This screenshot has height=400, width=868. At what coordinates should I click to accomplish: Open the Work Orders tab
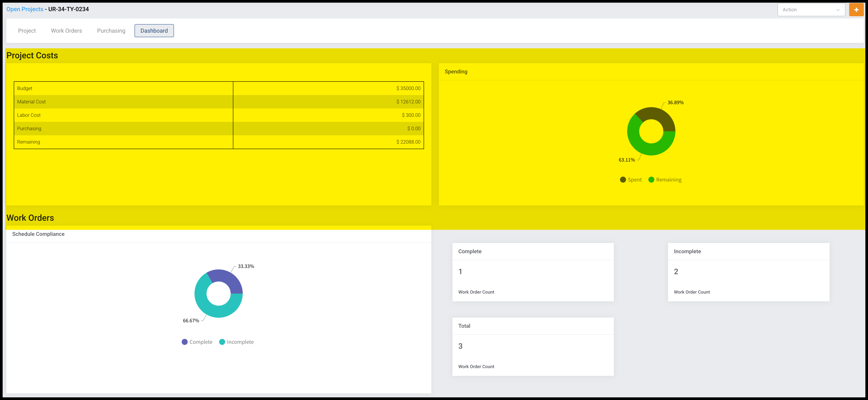pyautogui.click(x=66, y=31)
